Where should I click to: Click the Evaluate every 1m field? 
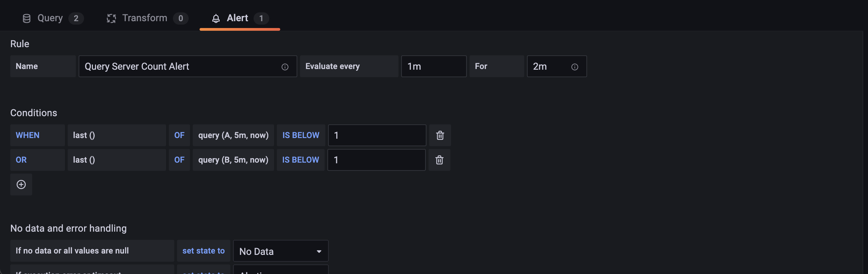[x=433, y=66]
